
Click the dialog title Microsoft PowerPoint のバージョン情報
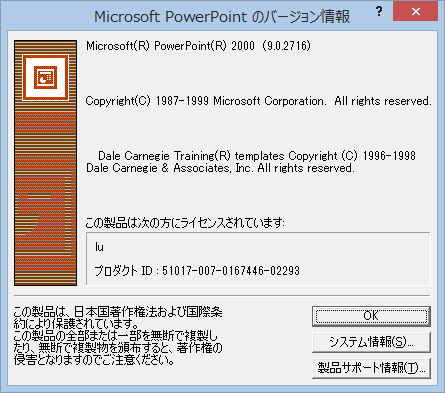tap(222, 16)
